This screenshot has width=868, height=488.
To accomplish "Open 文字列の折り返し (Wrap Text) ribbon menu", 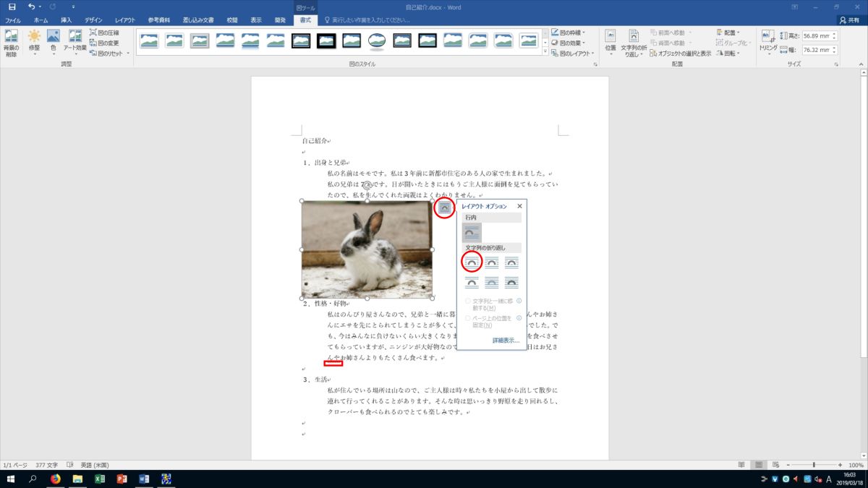I will pos(633,43).
